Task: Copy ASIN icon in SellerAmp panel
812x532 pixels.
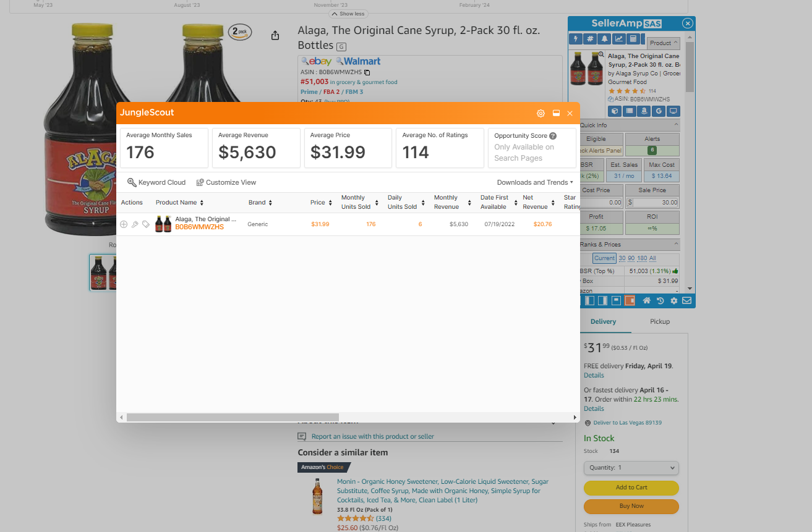Action: [611, 99]
